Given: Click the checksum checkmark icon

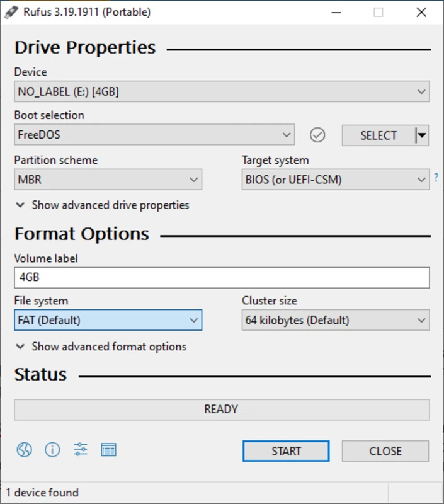Looking at the screenshot, I should pyautogui.click(x=317, y=135).
